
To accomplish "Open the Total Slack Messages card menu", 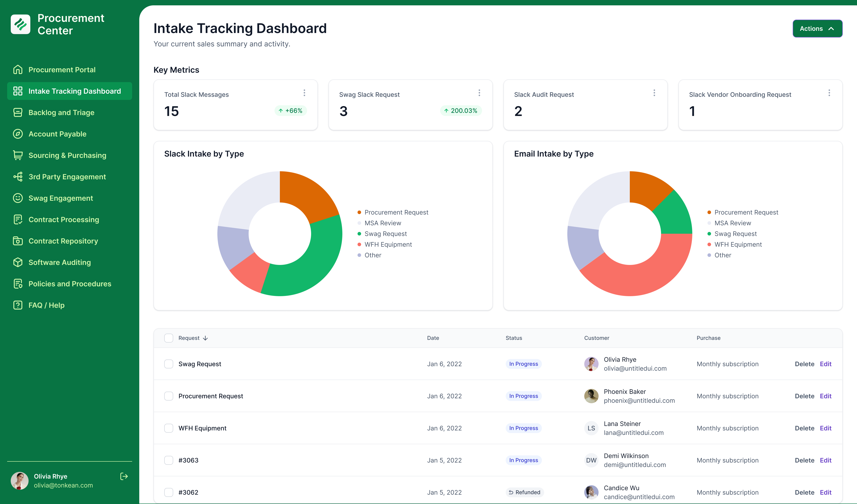I will [x=304, y=93].
